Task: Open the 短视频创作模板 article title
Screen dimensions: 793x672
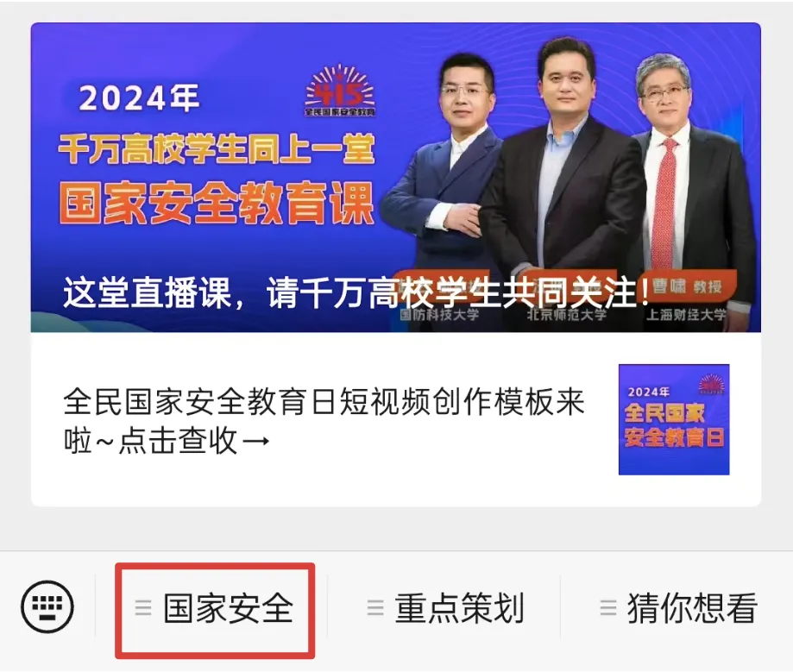Action: [x=324, y=421]
